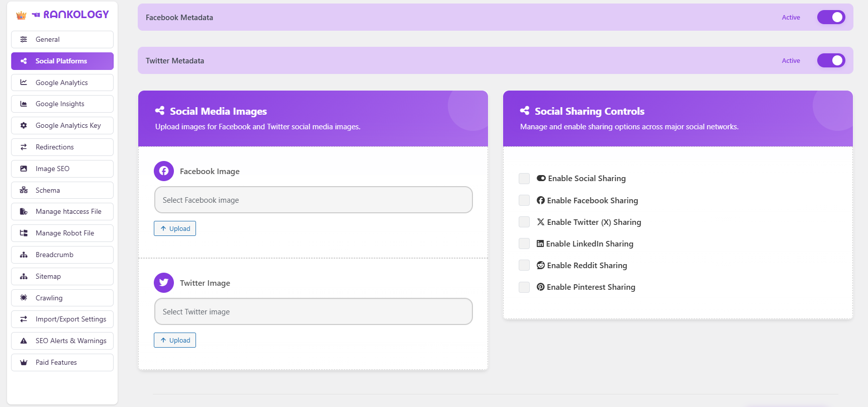Enable the Pinterest Sharing checkbox
Image resolution: width=868 pixels, height=407 pixels.
524,287
